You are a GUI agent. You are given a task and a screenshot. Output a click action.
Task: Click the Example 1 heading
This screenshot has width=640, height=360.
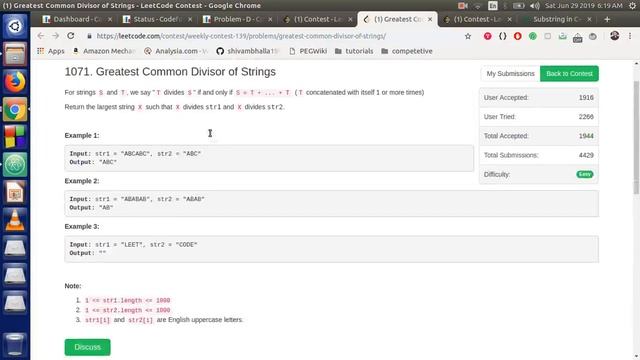pyautogui.click(x=82, y=136)
